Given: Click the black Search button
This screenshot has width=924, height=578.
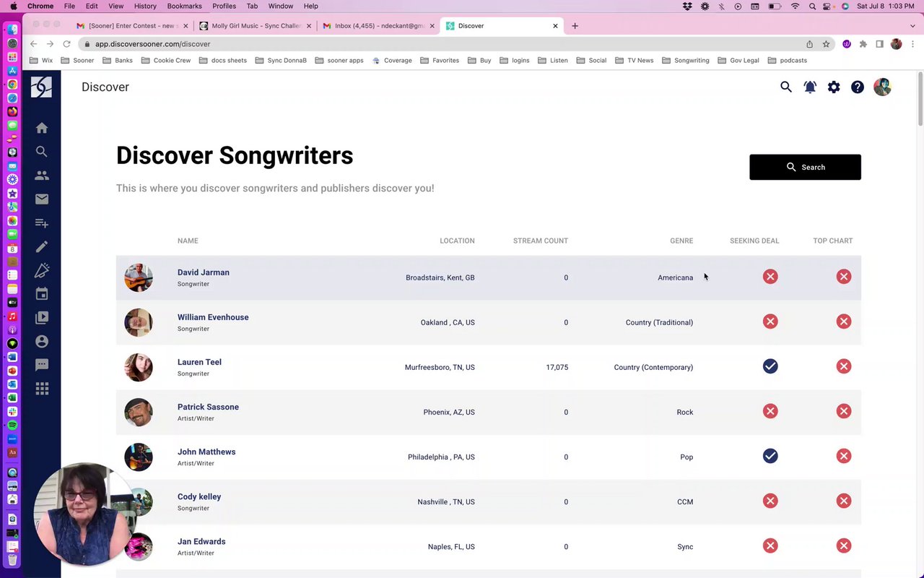Looking at the screenshot, I should click(x=805, y=167).
